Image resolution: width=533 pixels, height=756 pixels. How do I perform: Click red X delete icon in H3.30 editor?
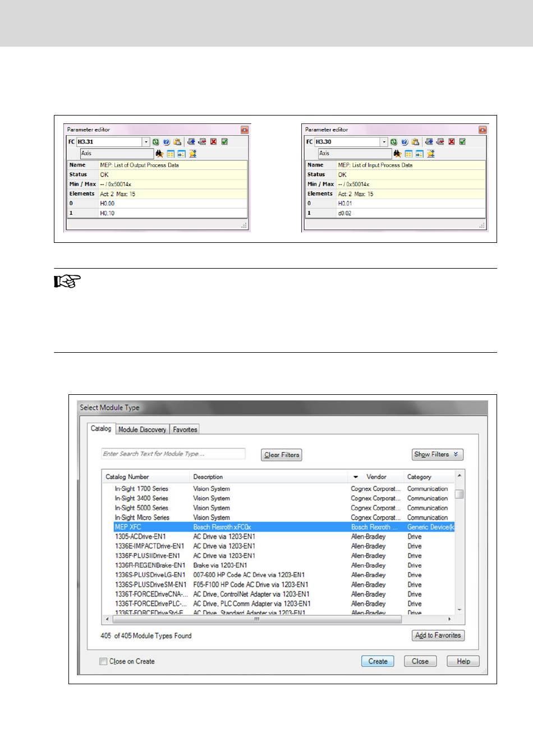452,142
